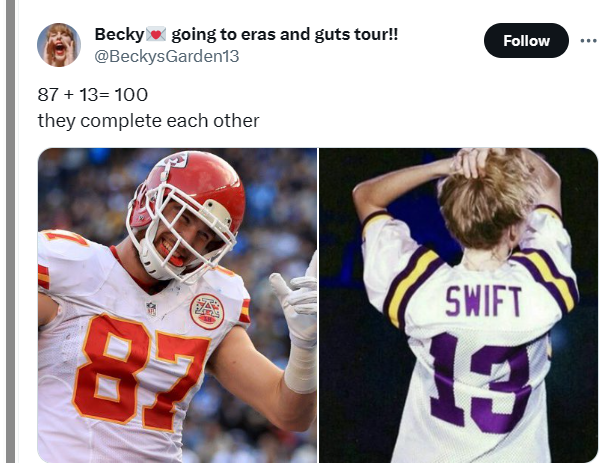Click the three-dot more options icon
Viewport: 610px width, 463px height.
[587, 40]
